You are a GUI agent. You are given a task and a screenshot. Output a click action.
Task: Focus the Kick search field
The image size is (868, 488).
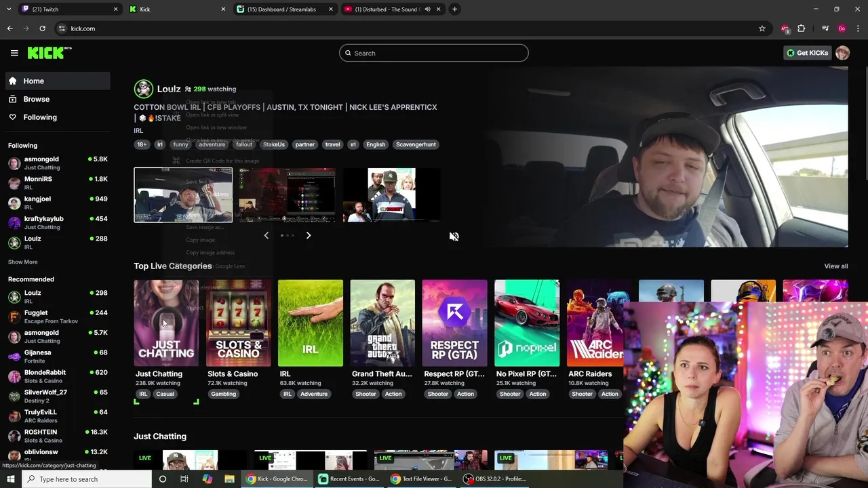[x=434, y=53]
